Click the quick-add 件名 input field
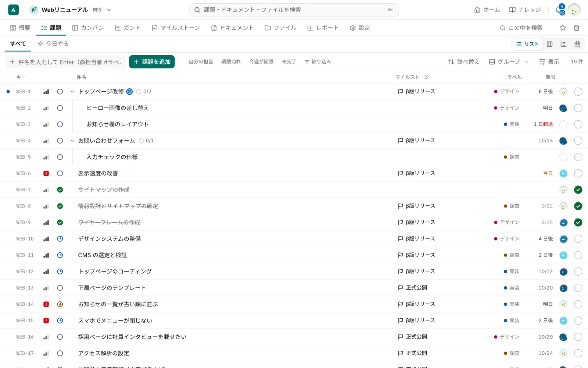Image resolution: width=588 pixels, height=368 pixels. click(x=65, y=62)
